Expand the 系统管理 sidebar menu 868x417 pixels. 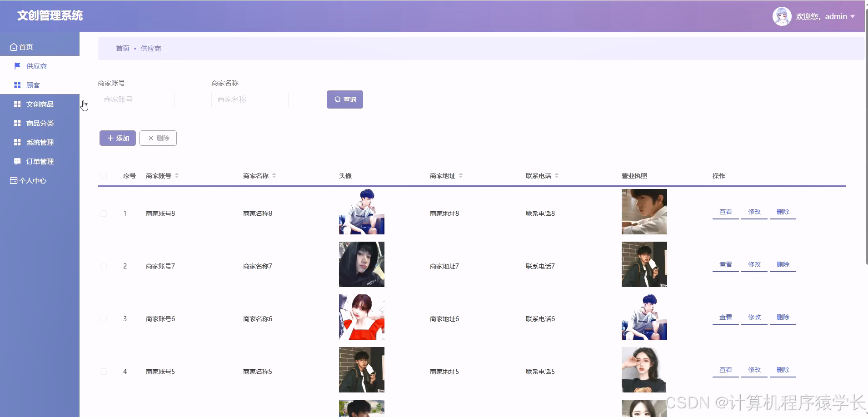(40, 142)
